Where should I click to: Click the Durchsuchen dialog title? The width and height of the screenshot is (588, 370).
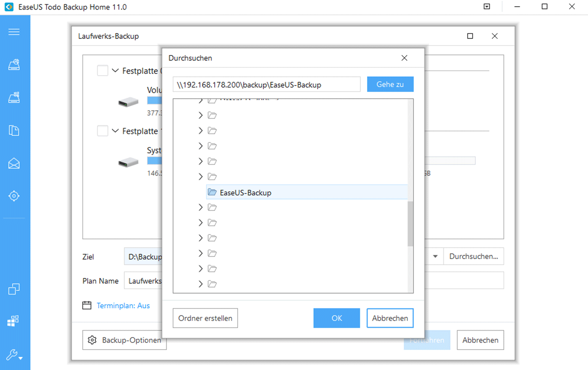tap(190, 58)
